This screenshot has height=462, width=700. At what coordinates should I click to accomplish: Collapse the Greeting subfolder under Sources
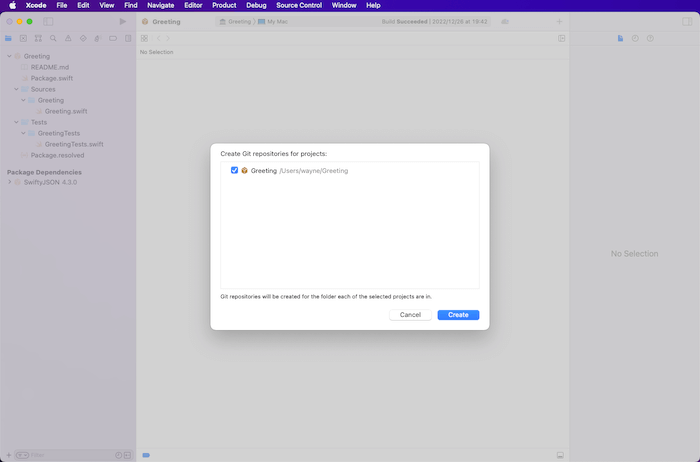(x=23, y=100)
